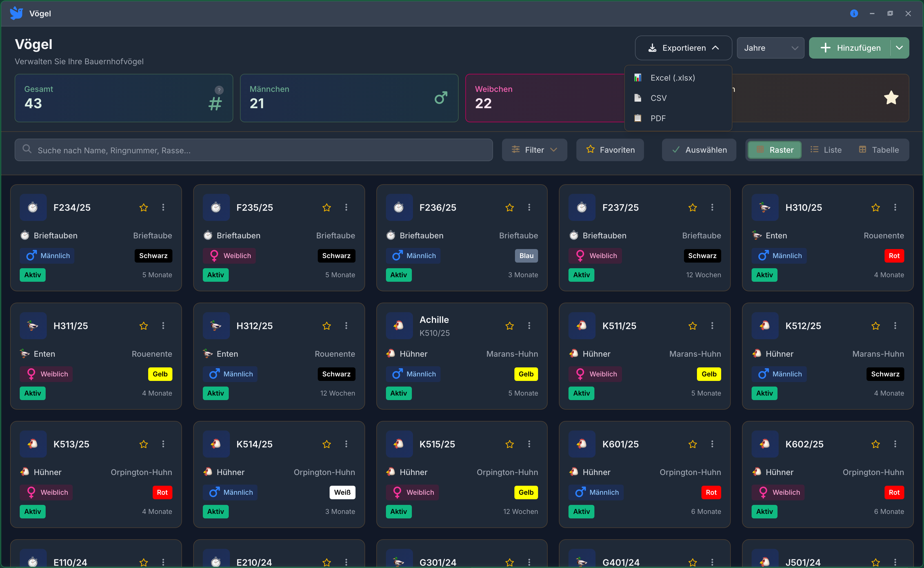Open the three-dot menu on K514/25 card
The width and height of the screenshot is (924, 568).
(346, 444)
